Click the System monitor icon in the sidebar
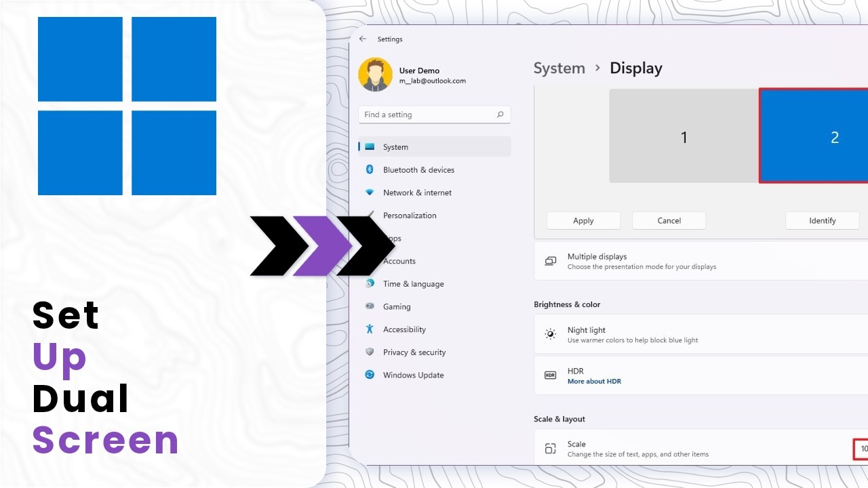Image resolution: width=868 pixels, height=488 pixels. [370, 147]
